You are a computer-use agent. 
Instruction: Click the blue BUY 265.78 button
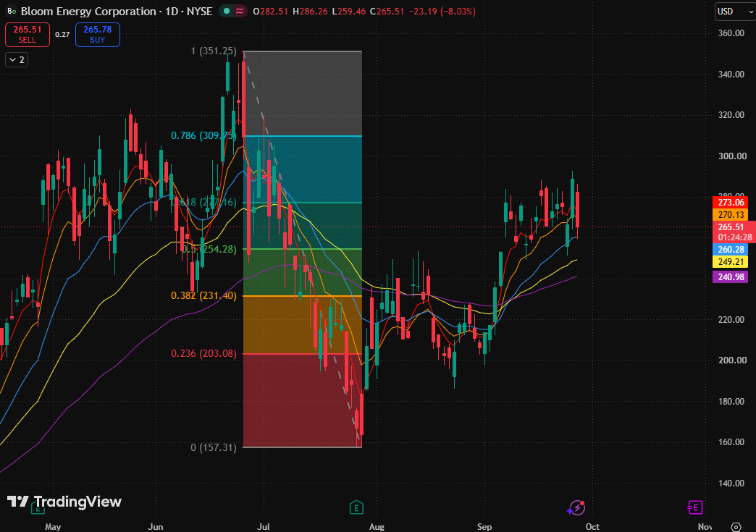97,35
